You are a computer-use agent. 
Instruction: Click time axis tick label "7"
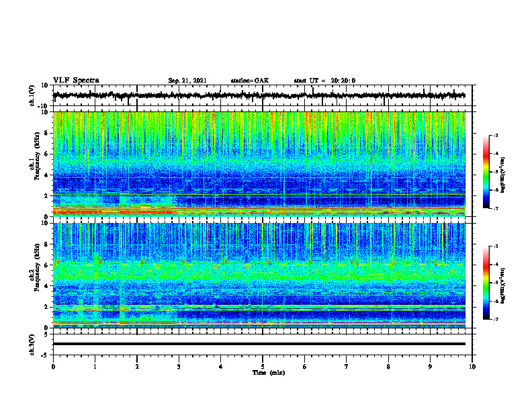click(x=347, y=367)
